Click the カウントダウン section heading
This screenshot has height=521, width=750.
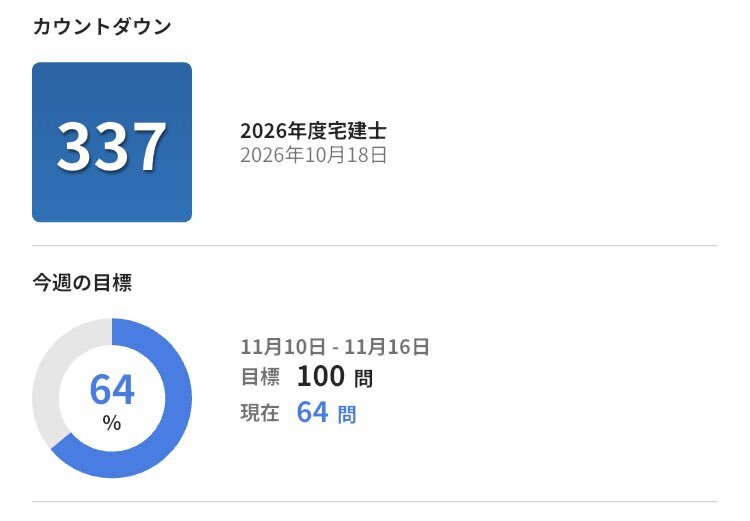point(101,27)
